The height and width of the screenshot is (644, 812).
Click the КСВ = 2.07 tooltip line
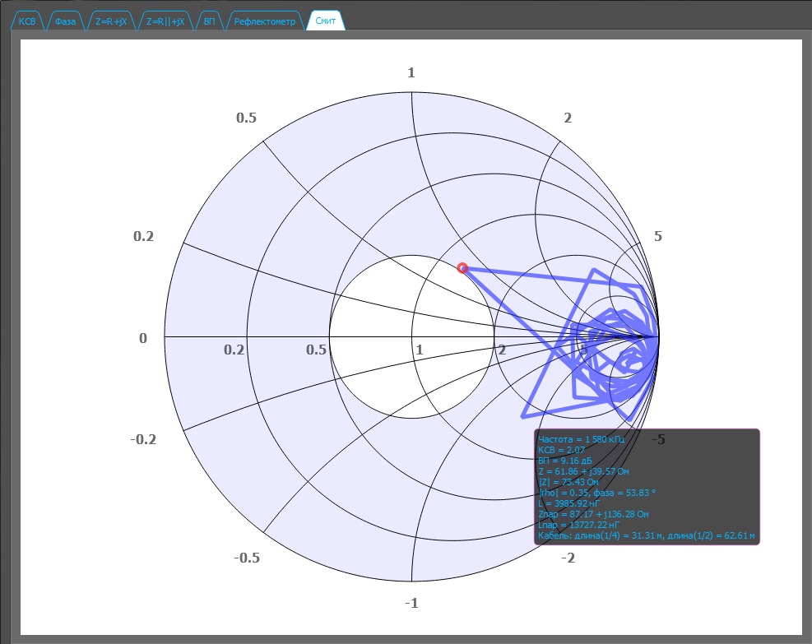(561, 451)
